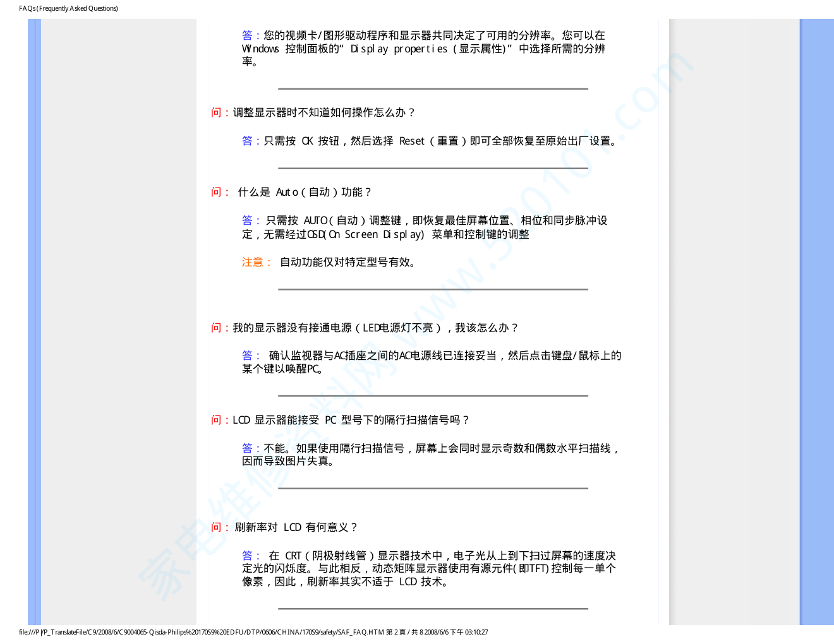Click the line '定光的闪烁度。与此相反，动态矩阵显示器'
Image resolution: width=834 pixels, height=644 pixels.
[x=429, y=568]
